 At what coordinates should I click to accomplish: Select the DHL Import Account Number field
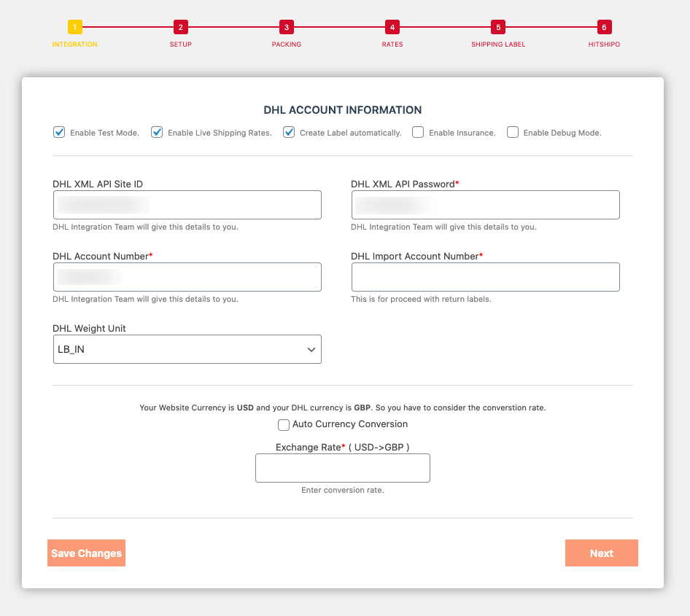[x=485, y=277]
